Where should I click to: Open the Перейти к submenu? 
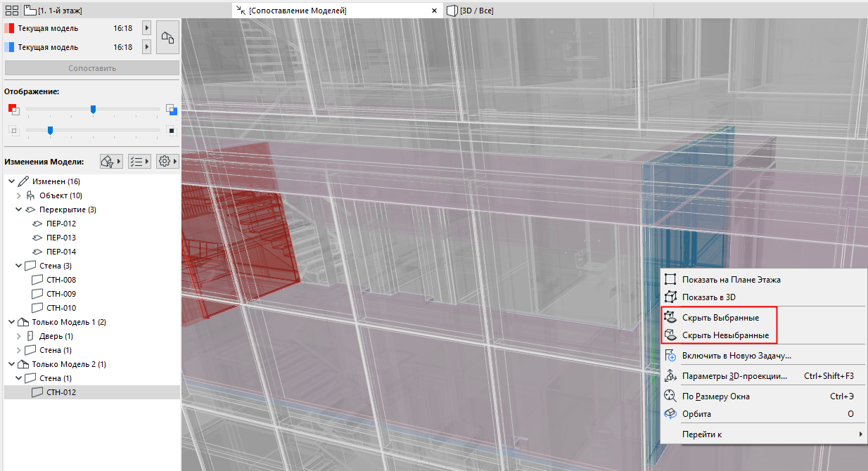pyautogui.click(x=764, y=434)
